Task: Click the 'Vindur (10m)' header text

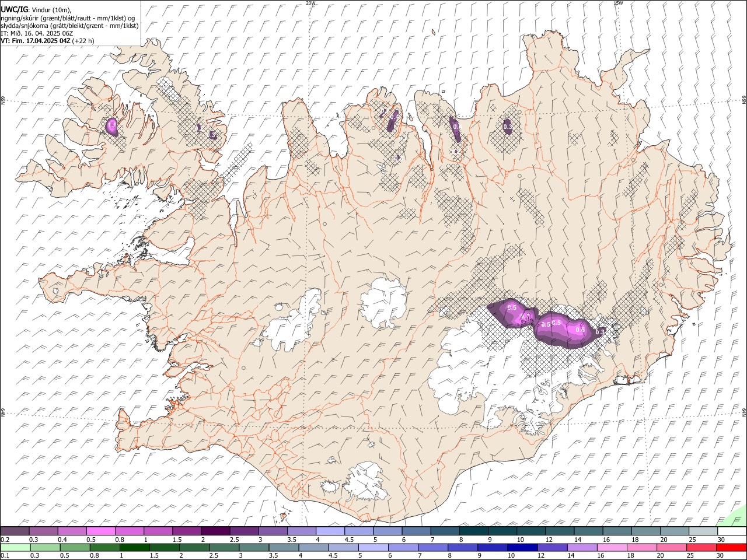Action: pos(51,10)
